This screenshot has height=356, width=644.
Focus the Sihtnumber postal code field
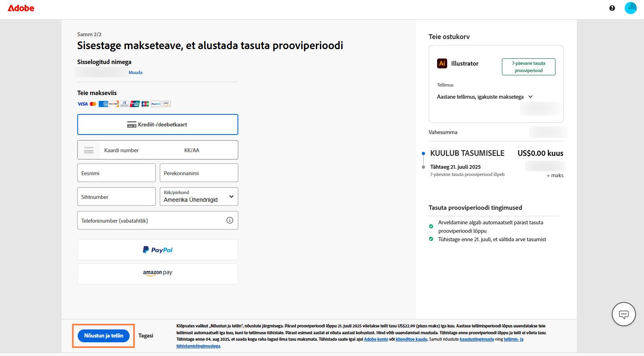pyautogui.click(x=116, y=197)
